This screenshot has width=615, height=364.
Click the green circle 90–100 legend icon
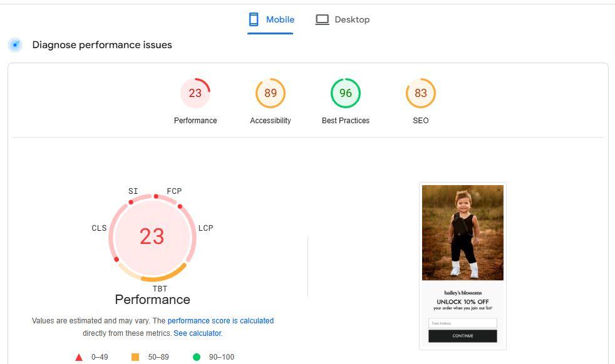(197, 357)
